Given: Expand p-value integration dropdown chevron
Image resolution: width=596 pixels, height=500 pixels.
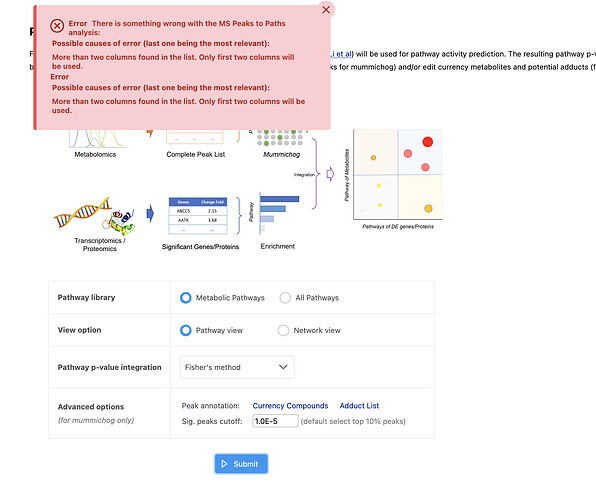Looking at the screenshot, I should click(283, 367).
